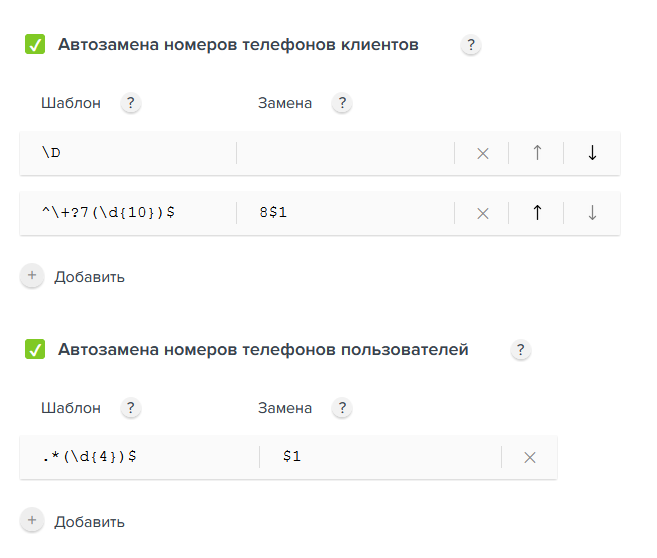Move the \D rule down
Viewport: 657px width, 558px height.
[592, 153]
